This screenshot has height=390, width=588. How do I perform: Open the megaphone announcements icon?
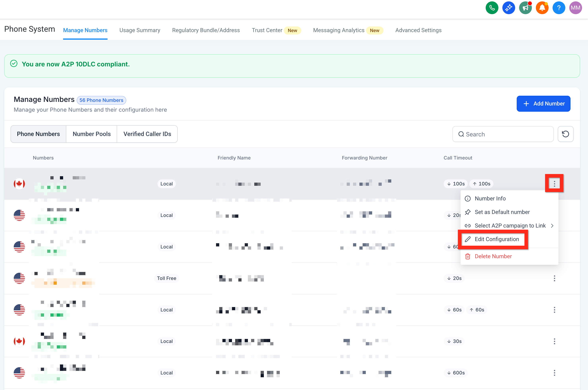click(525, 8)
